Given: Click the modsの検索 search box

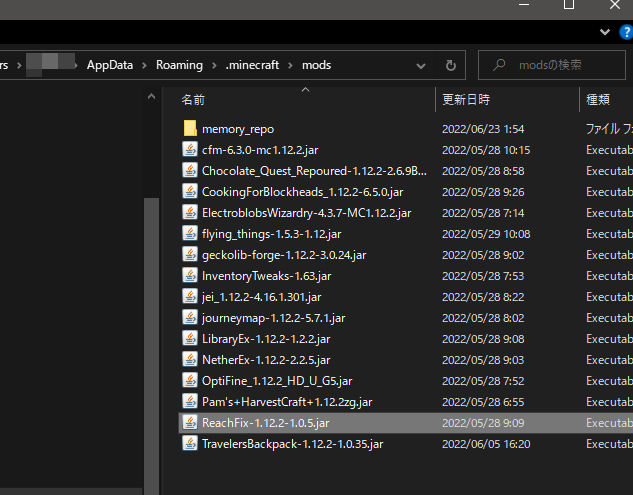Looking at the screenshot, I should [x=551, y=65].
